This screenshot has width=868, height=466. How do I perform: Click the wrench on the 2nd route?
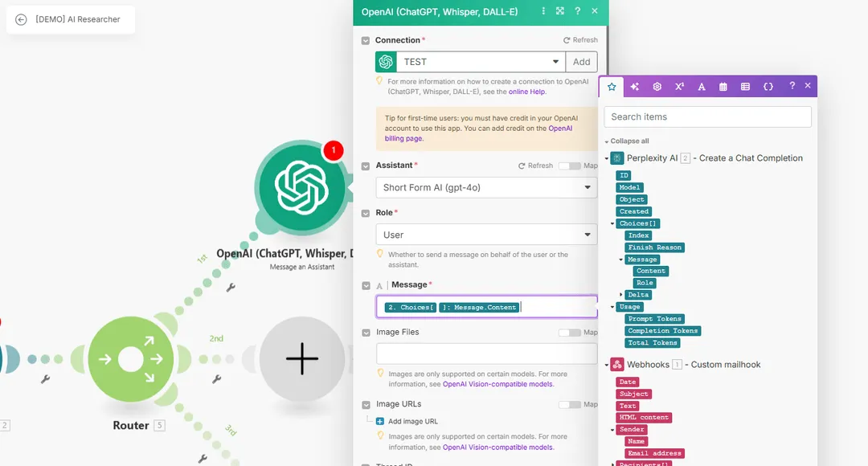[217, 379]
